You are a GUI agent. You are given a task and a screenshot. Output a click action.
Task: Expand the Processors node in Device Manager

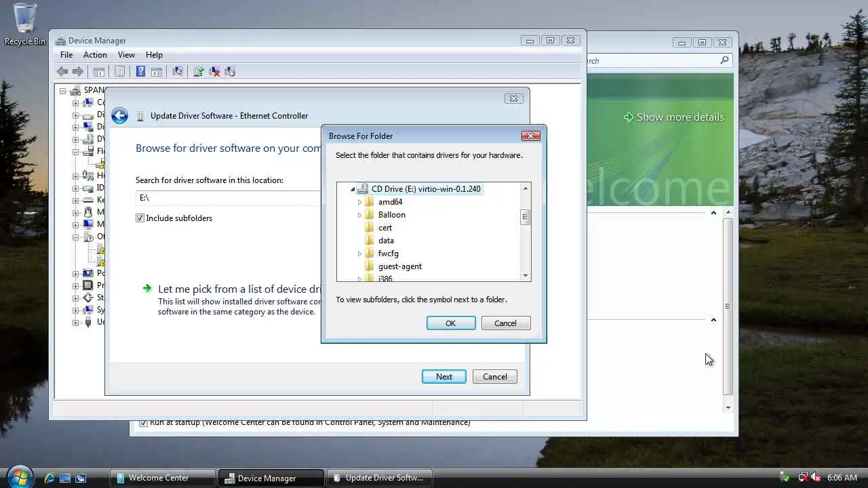76,285
